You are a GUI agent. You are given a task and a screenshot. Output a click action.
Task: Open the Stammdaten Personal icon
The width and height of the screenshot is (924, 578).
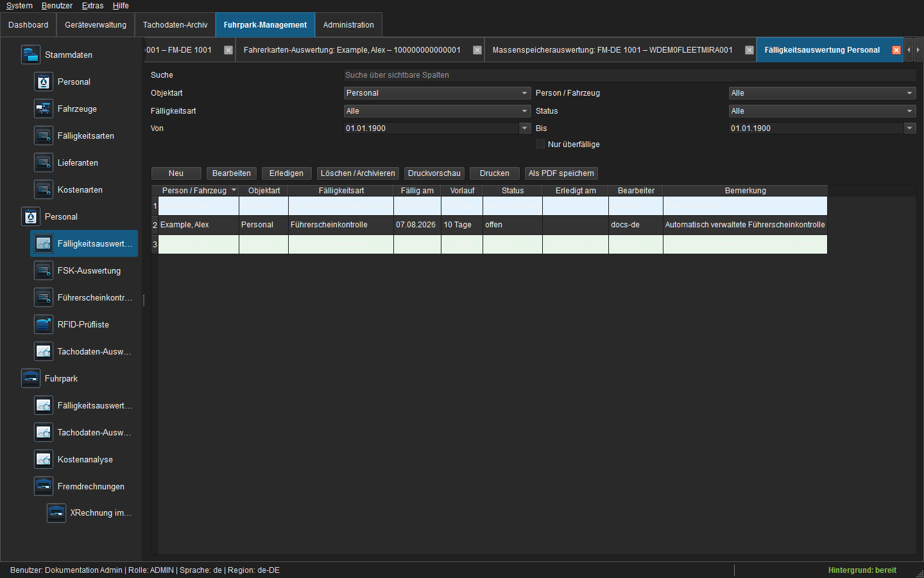pyautogui.click(x=43, y=82)
